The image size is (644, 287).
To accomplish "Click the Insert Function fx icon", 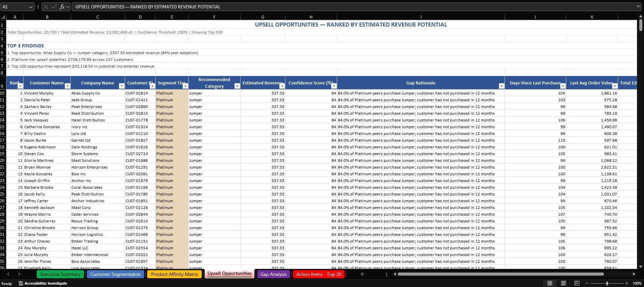I will pos(62,7).
